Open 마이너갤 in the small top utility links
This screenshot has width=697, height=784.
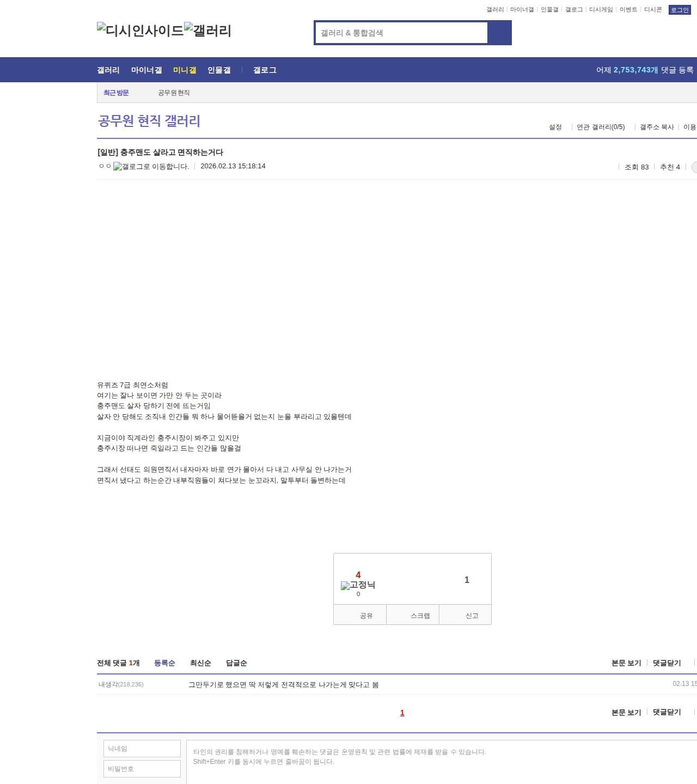(522, 10)
